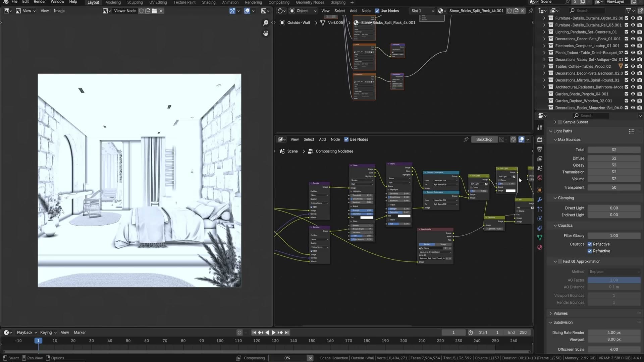Hide Tables_Coffee-Tables_Wood_02 in viewport
The width and height of the screenshot is (644, 362).
pyautogui.click(x=633, y=66)
